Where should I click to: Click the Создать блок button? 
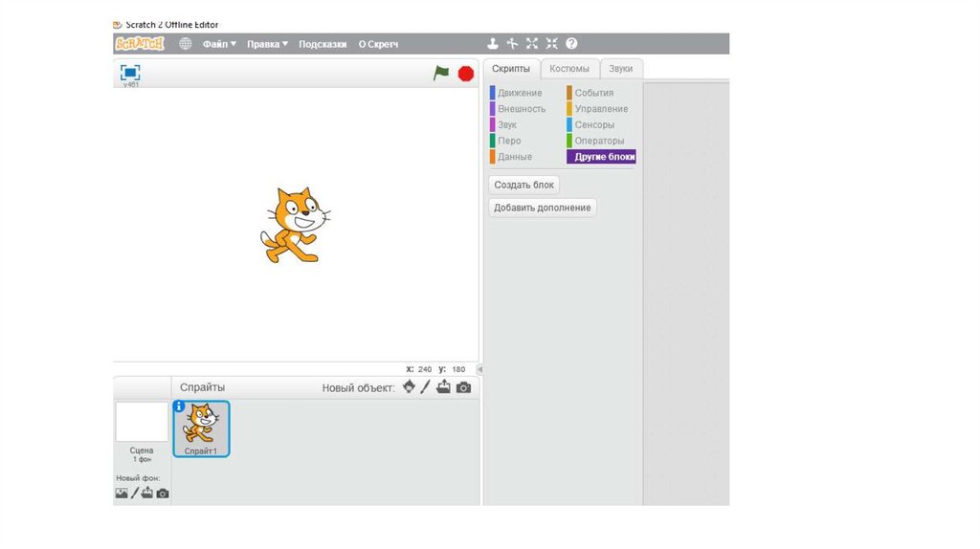tap(523, 185)
